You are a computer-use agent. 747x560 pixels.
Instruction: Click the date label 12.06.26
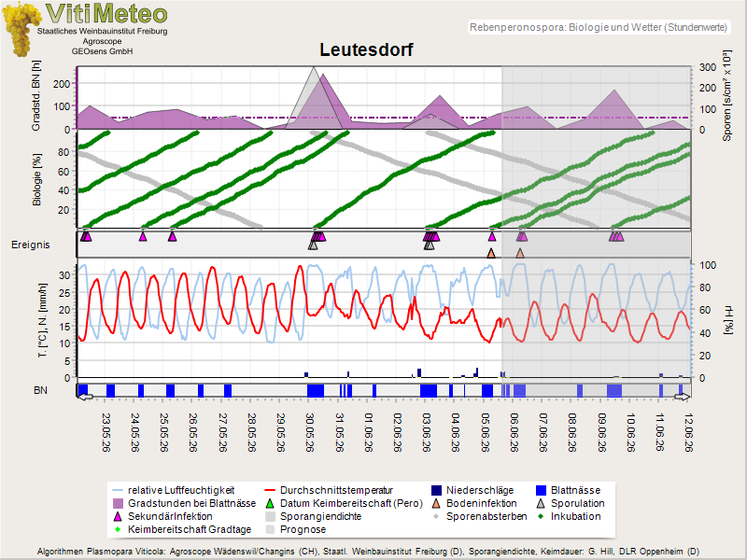tap(688, 432)
